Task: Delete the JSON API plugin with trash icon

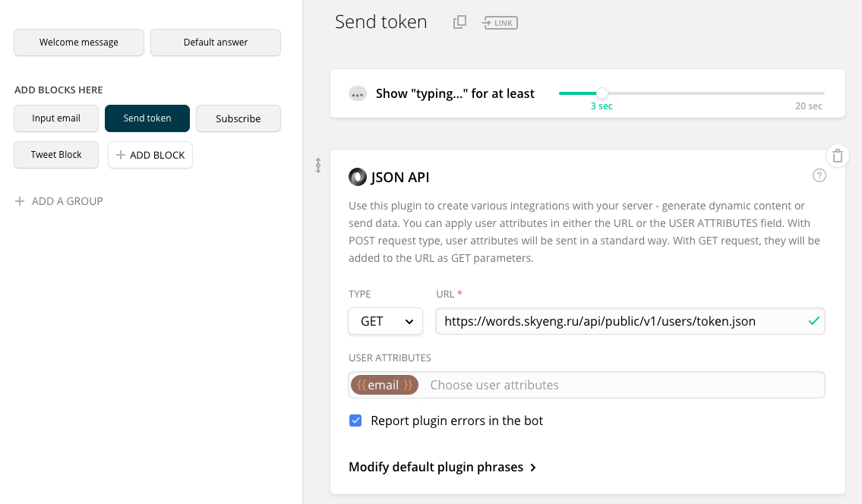Action: [837, 156]
